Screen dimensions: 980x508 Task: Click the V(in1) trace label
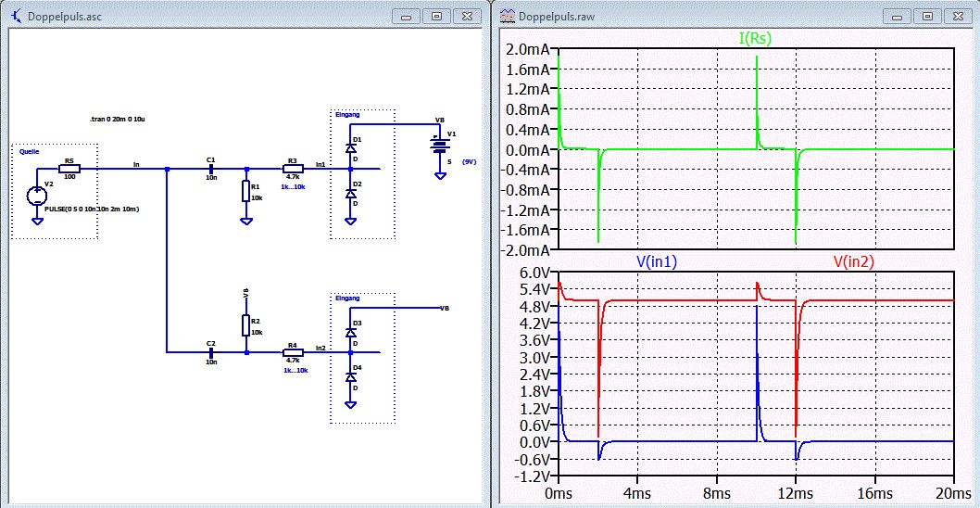click(x=657, y=262)
